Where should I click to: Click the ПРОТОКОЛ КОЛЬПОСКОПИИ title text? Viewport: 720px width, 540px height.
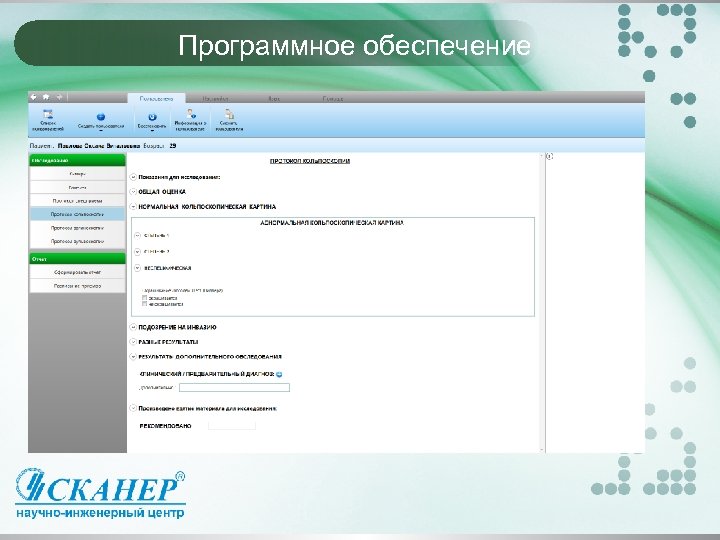pyautogui.click(x=310, y=161)
